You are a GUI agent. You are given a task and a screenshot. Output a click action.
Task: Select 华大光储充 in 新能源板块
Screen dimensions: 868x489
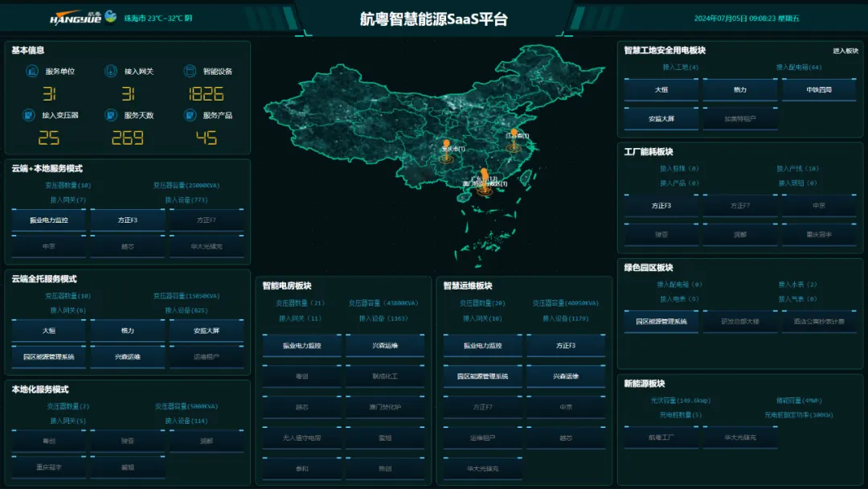(740, 438)
